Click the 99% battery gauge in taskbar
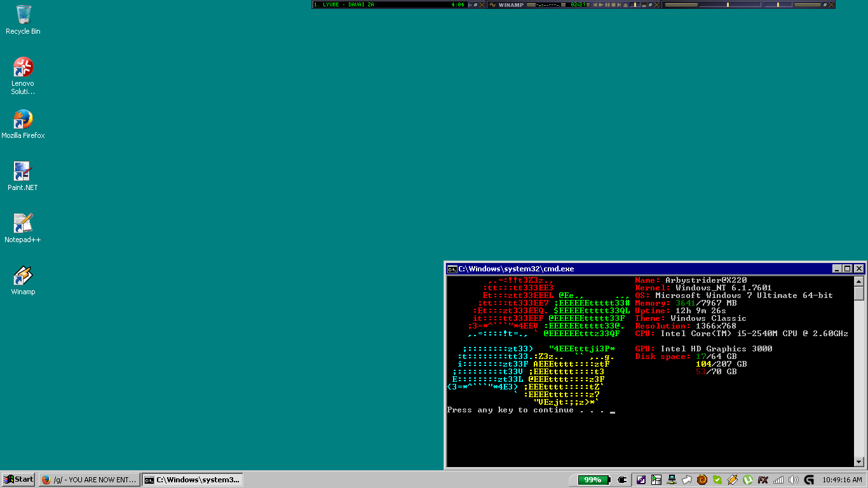This screenshot has width=868, height=488. coord(594,480)
